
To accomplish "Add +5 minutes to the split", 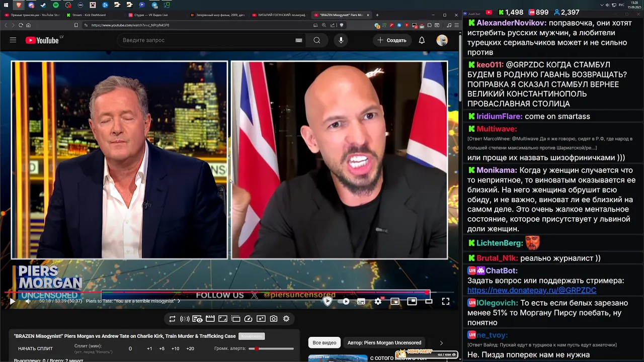I will pos(162,348).
